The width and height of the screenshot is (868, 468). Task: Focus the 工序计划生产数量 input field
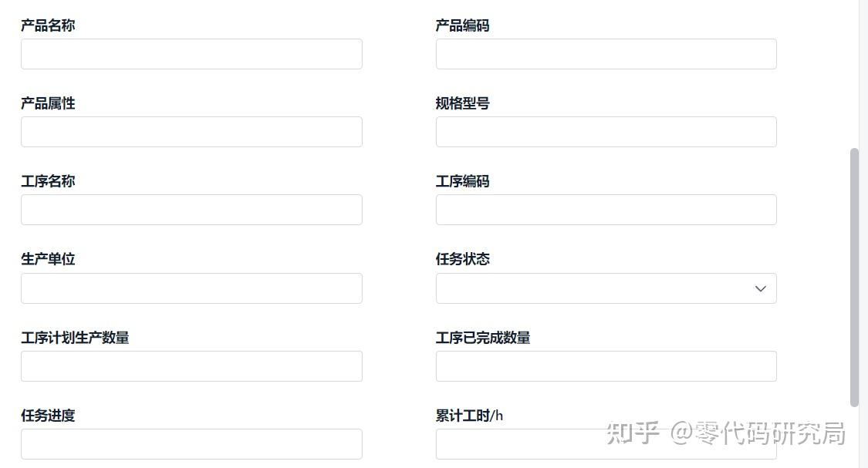pyautogui.click(x=191, y=366)
